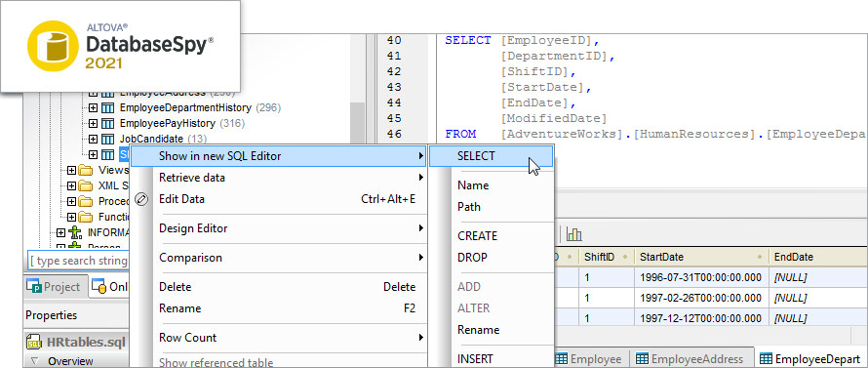Screen dimensions: 868x368
Task: Click cell 1997-02-26T00:00:00.000
Action: [x=701, y=298]
